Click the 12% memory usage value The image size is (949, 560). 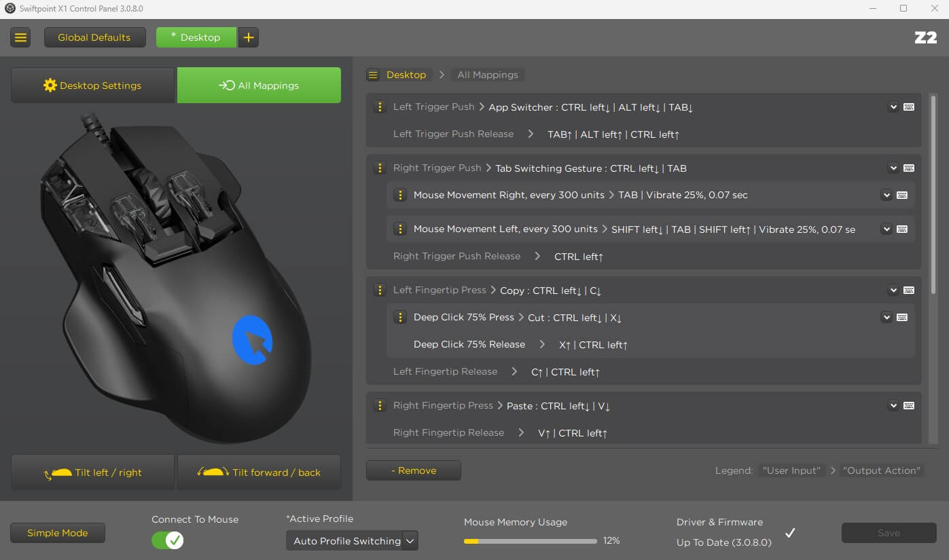click(611, 541)
